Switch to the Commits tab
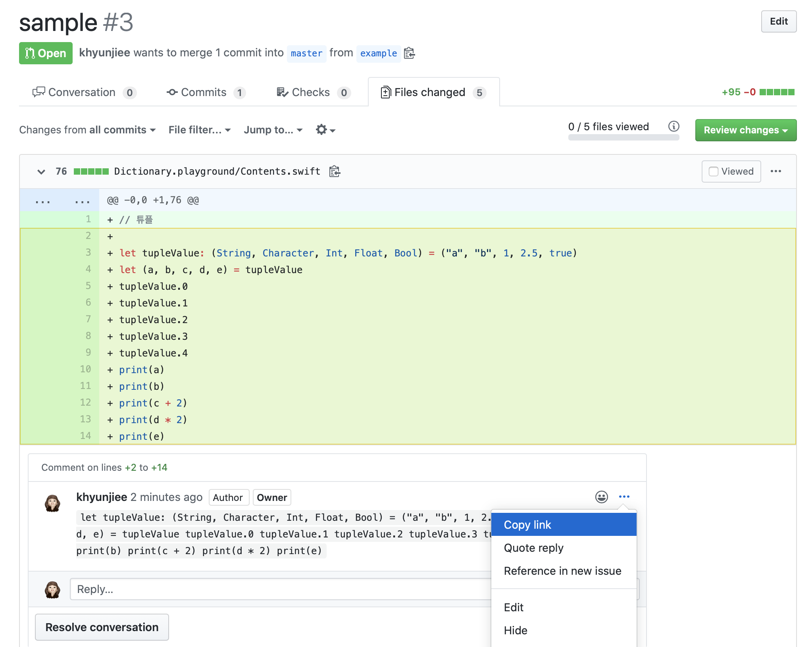Viewport: 812px width, 647px height. click(206, 92)
